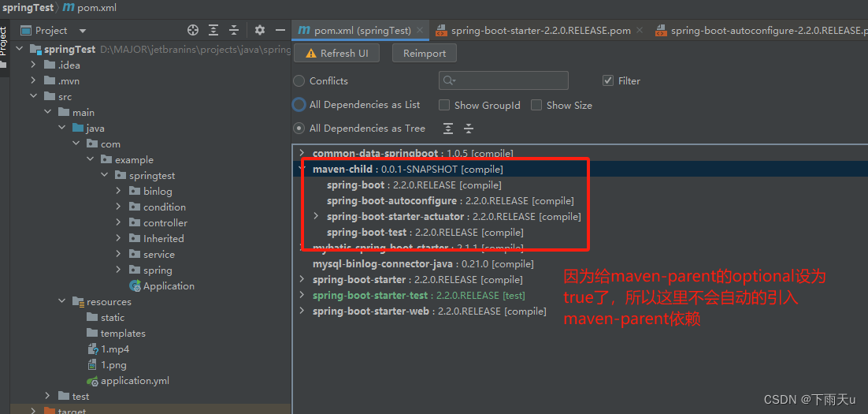The height and width of the screenshot is (414, 868).
Task: Click Collapse All icon in Project toolbar
Action: (234, 31)
